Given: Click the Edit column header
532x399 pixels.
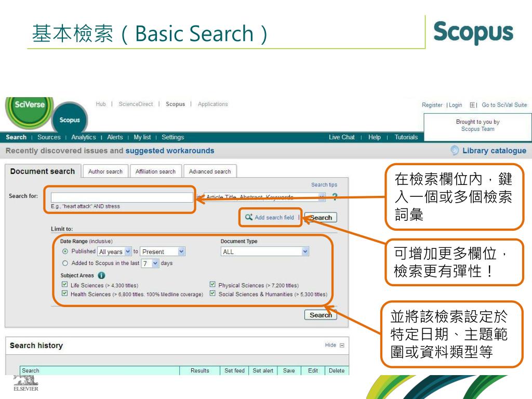Looking at the screenshot, I should (x=313, y=370).
